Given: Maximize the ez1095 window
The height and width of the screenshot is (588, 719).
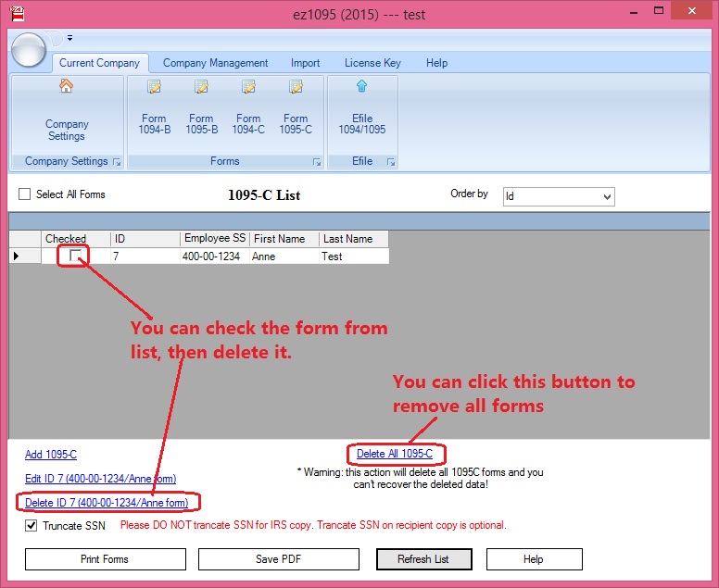Looking at the screenshot, I should (659, 11).
